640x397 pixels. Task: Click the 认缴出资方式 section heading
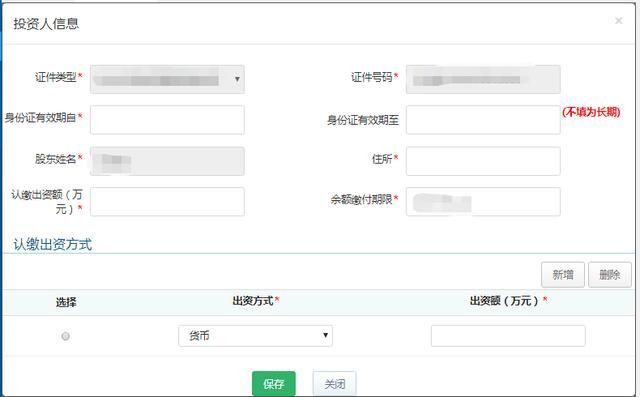(53, 244)
